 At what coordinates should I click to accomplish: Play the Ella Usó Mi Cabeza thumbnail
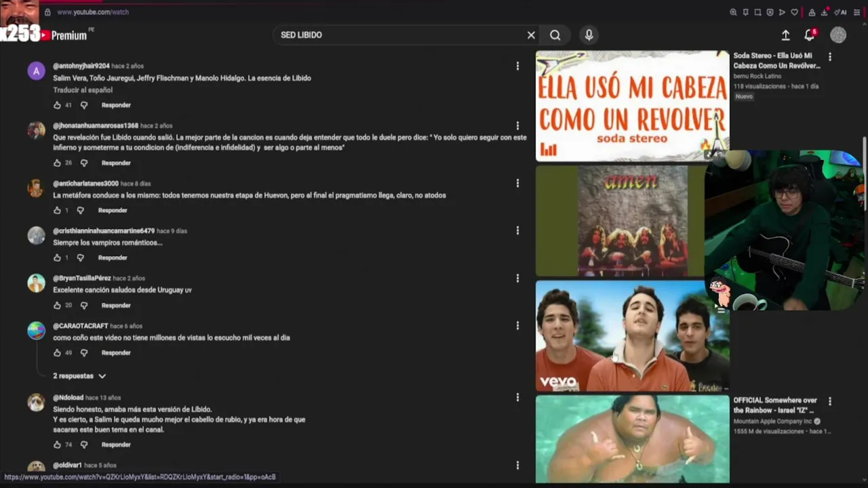point(632,106)
